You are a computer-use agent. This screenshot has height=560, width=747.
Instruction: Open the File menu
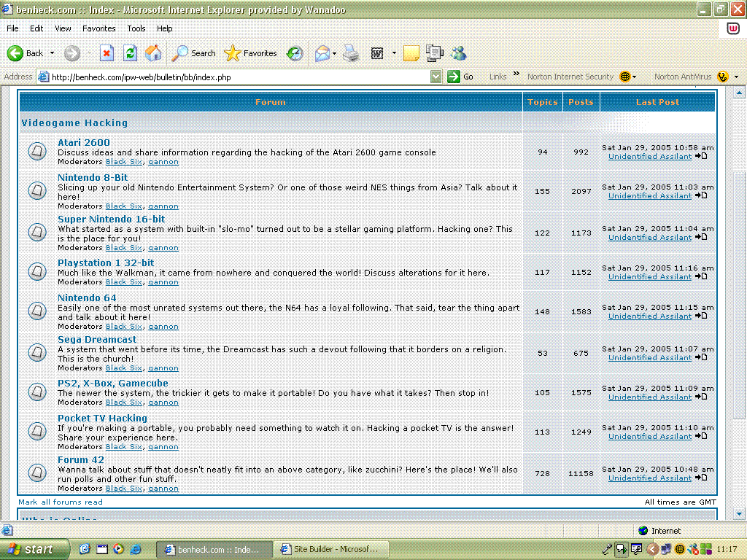12,28
